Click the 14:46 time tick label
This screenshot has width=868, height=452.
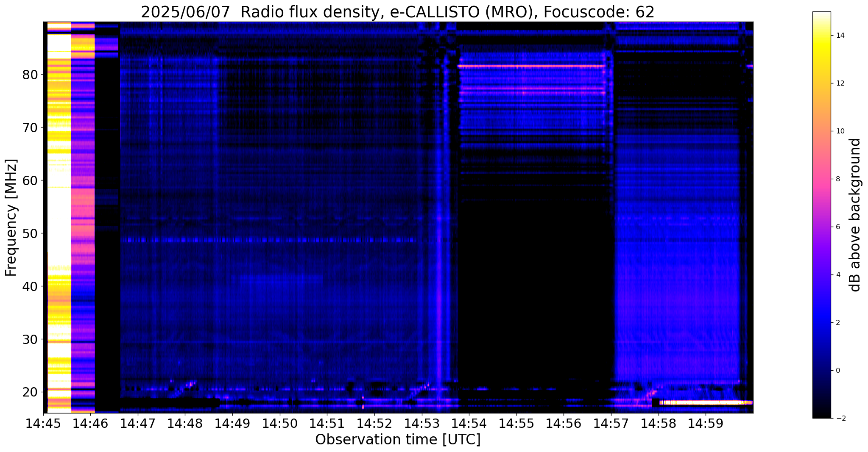coord(90,424)
